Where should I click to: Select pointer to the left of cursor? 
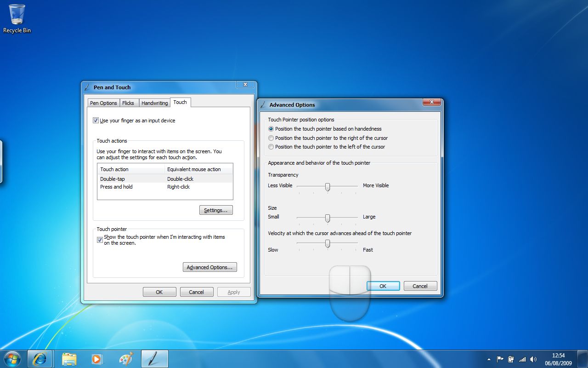[271, 147]
